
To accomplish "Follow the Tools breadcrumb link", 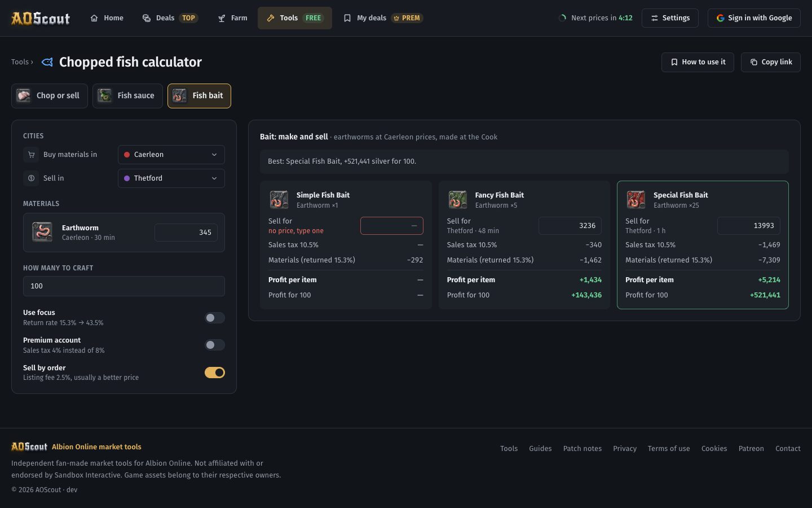I will 20,62.
